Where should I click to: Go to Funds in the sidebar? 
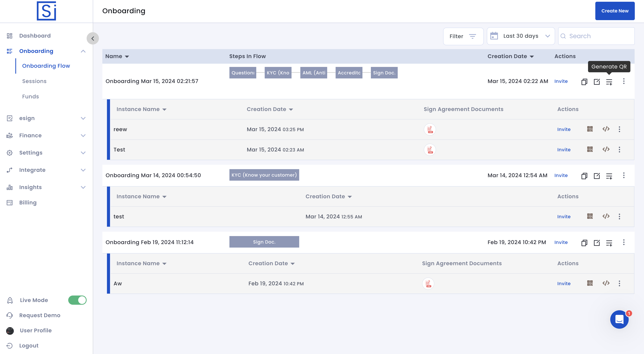(30, 96)
